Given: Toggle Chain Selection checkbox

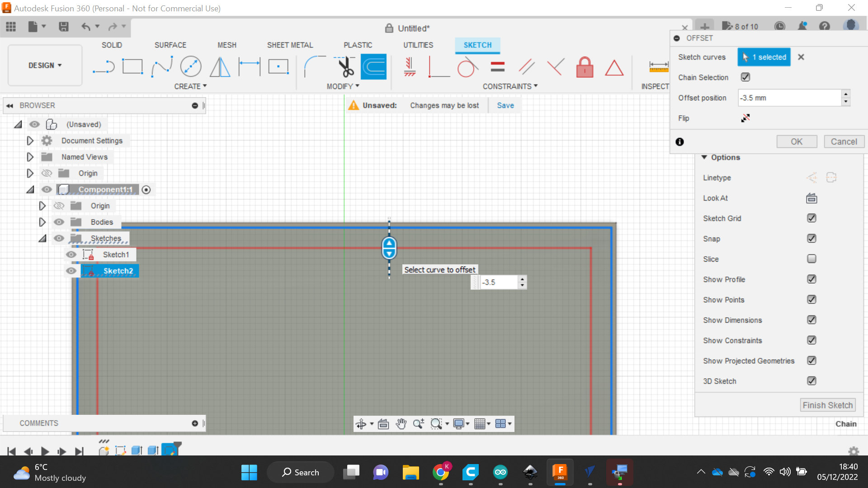Looking at the screenshot, I should (x=745, y=77).
